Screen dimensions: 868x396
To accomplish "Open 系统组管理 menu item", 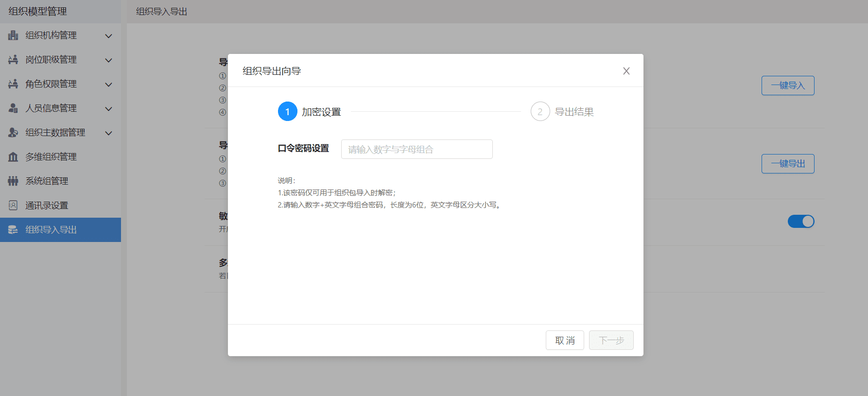I will 60,181.
